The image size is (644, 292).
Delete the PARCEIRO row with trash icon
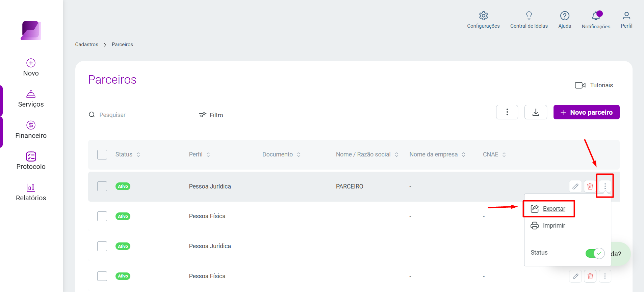tap(590, 186)
